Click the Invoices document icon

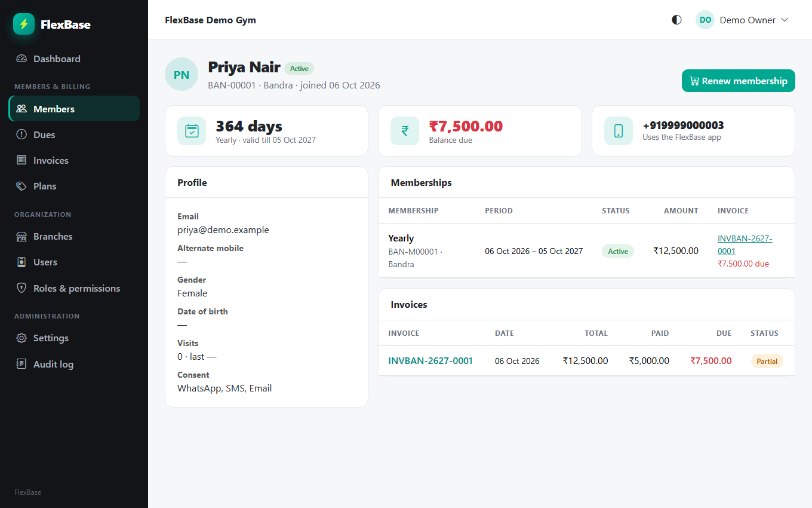pos(21,160)
